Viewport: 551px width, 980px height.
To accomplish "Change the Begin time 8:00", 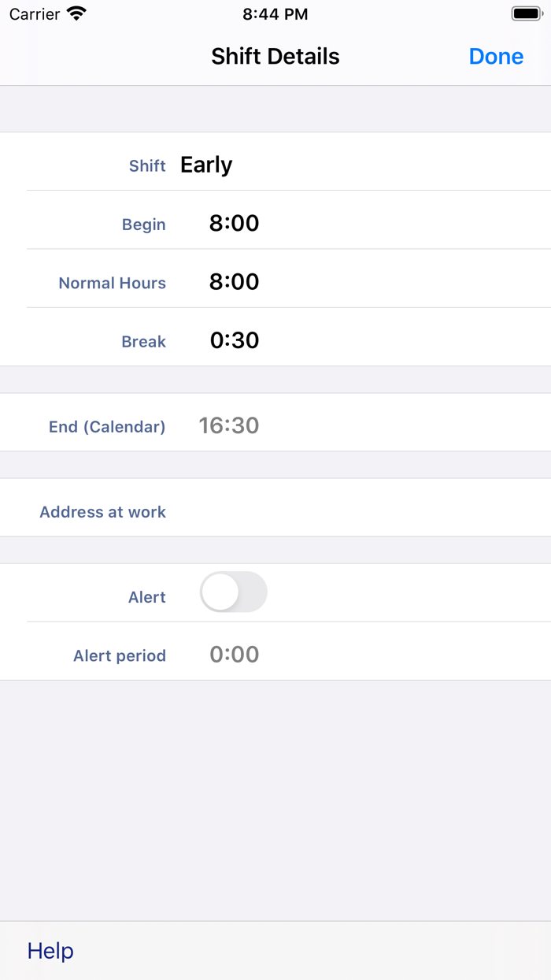I will click(234, 224).
